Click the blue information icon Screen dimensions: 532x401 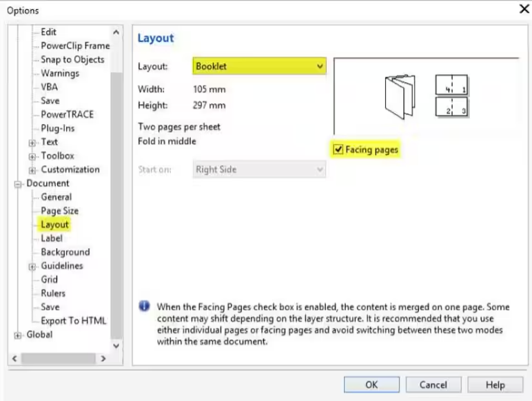click(x=144, y=306)
